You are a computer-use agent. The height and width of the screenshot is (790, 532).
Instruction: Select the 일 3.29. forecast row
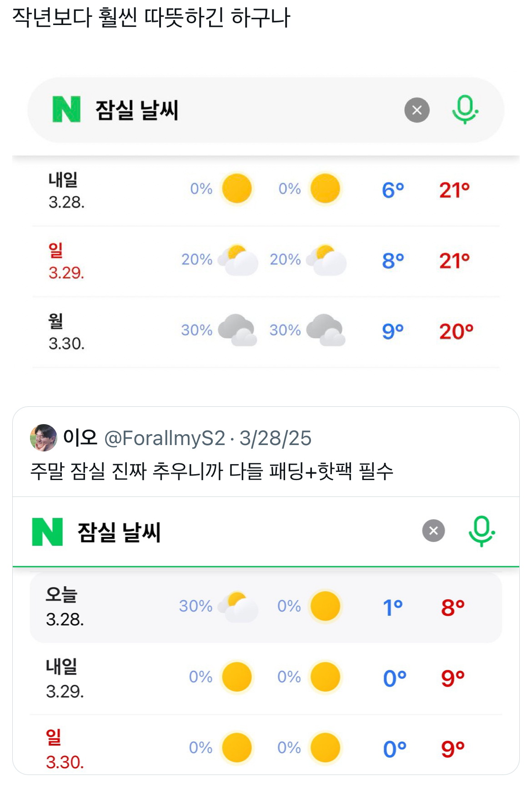click(266, 261)
